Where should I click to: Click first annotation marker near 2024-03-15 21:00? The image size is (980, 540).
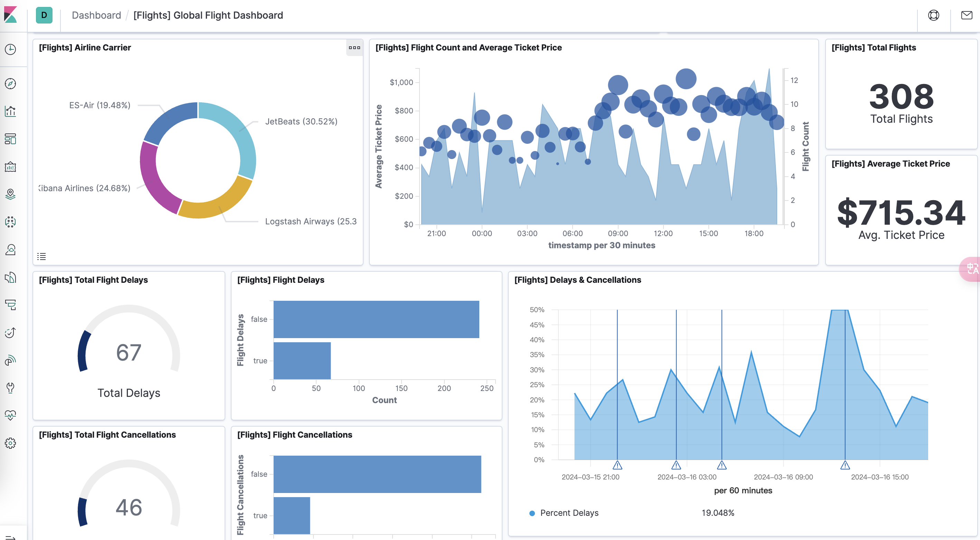(618, 465)
